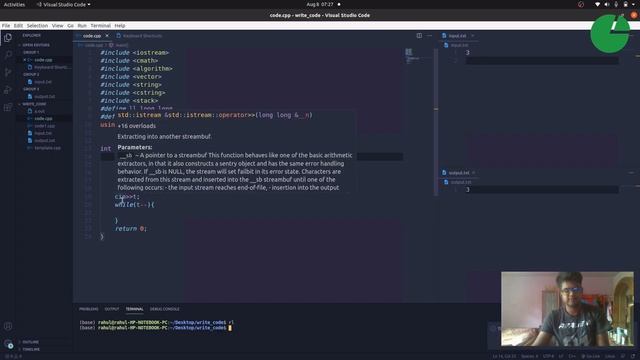The width and height of the screenshot is (640, 360).
Task: Close the input.txt editor tab
Action: (x=473, y=36)
